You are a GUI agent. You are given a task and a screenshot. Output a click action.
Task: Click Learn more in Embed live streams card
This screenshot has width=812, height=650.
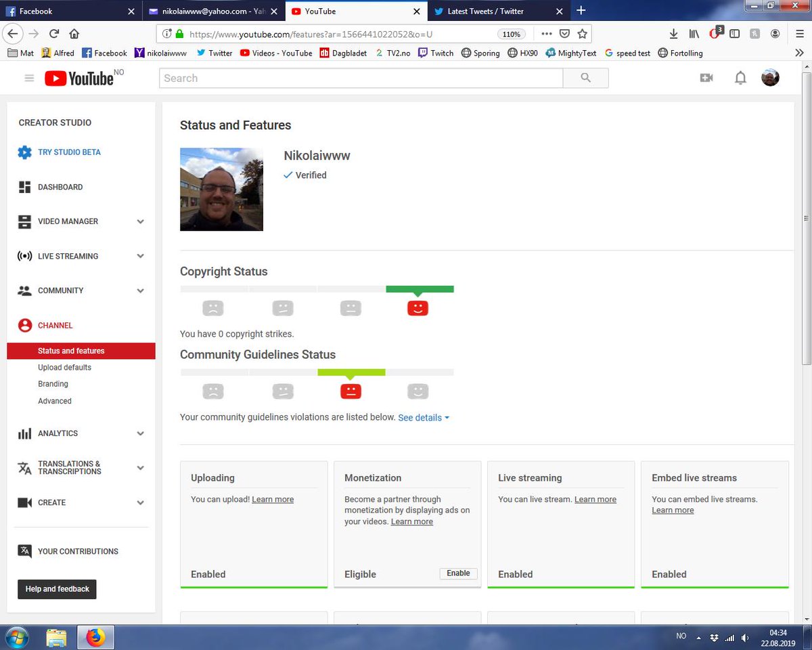click(x=673, y=511)
